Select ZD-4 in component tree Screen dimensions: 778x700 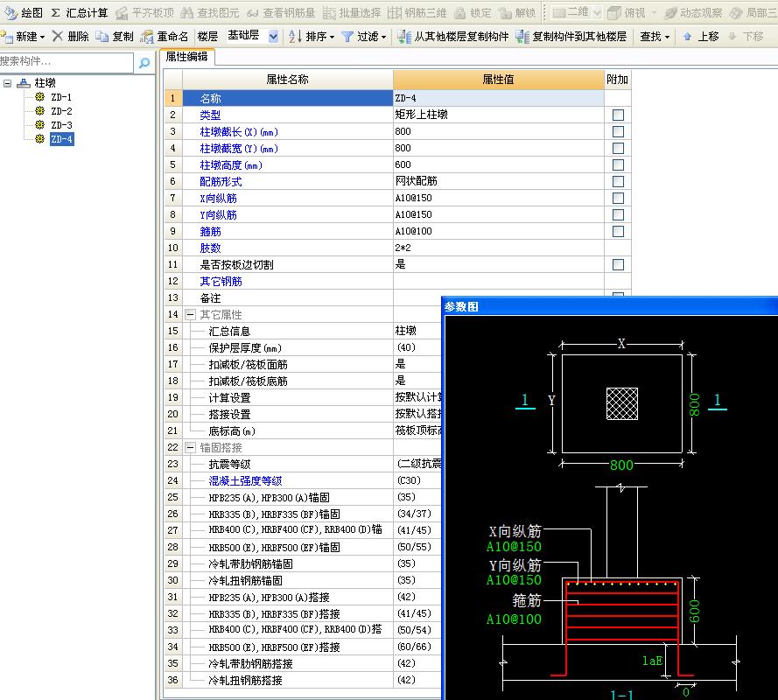pos(61,139)
